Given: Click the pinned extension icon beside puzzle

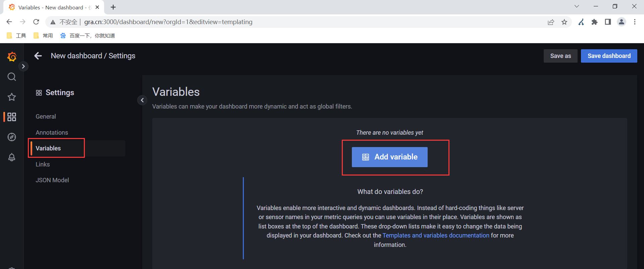Looking at the screenshot, I should point(581,22).
